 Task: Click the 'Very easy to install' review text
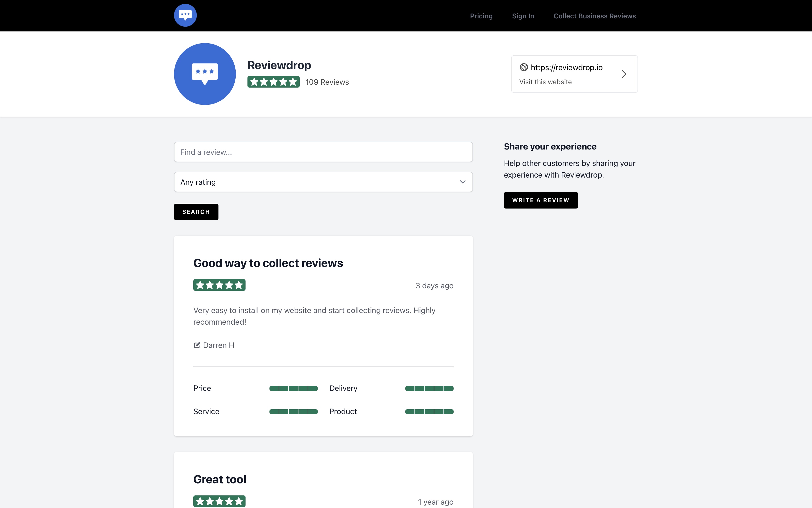click(314, 316)
